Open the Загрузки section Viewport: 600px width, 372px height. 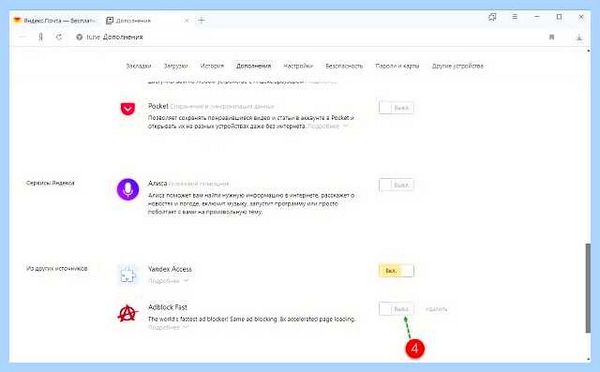(176, 66)
